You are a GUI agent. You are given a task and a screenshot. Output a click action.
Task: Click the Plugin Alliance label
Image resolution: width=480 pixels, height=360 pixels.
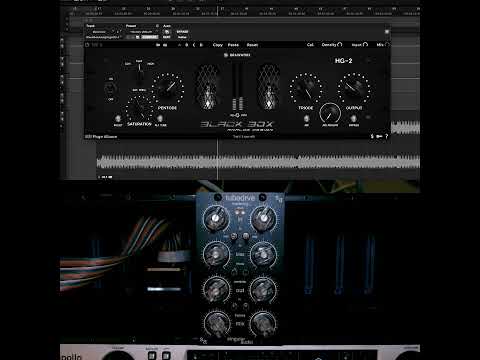pyautogui.click(x=101, y=137)
